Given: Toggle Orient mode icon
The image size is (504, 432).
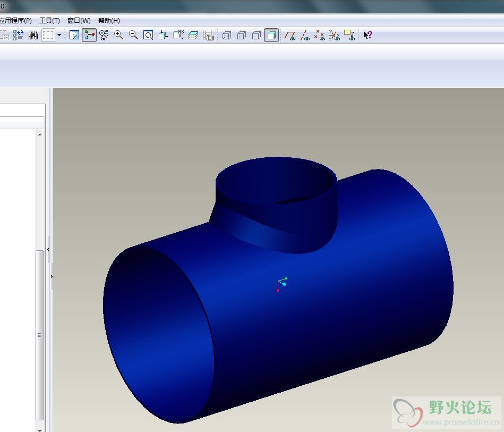Looking at the screenshot, I should [x=104, y=35].
